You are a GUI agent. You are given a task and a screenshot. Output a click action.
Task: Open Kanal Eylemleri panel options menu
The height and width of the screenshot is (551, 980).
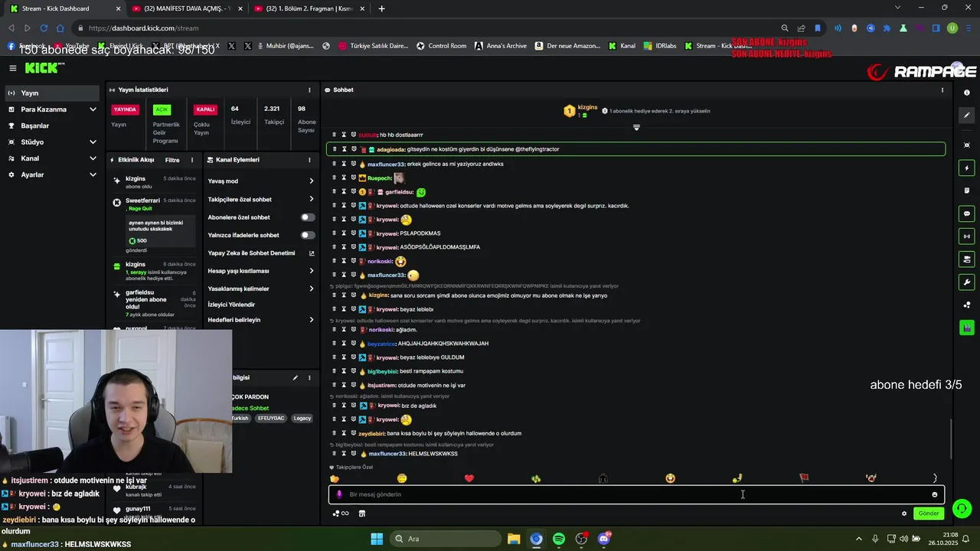point(309,160)
